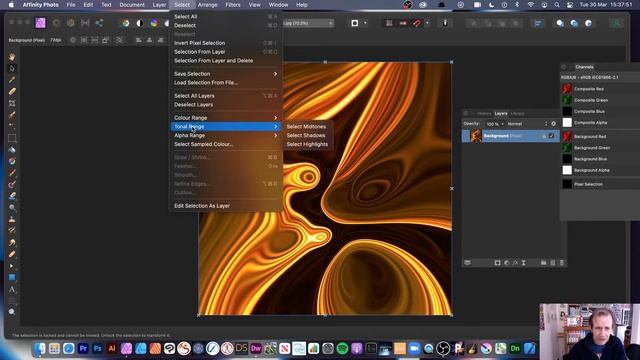Choose Select Shadows from submenu
Screen dimensions: 640x360
[306, 135]
